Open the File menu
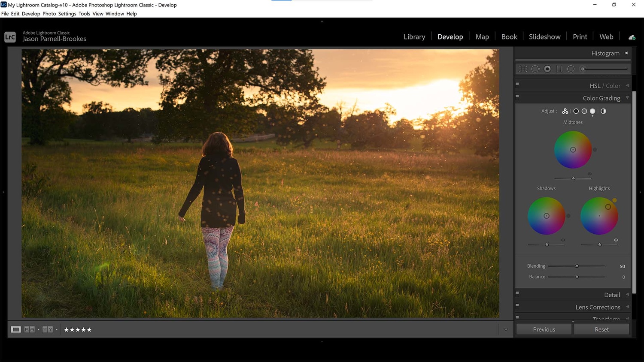This screenshot has width=644, height=362. pos(5,14)
